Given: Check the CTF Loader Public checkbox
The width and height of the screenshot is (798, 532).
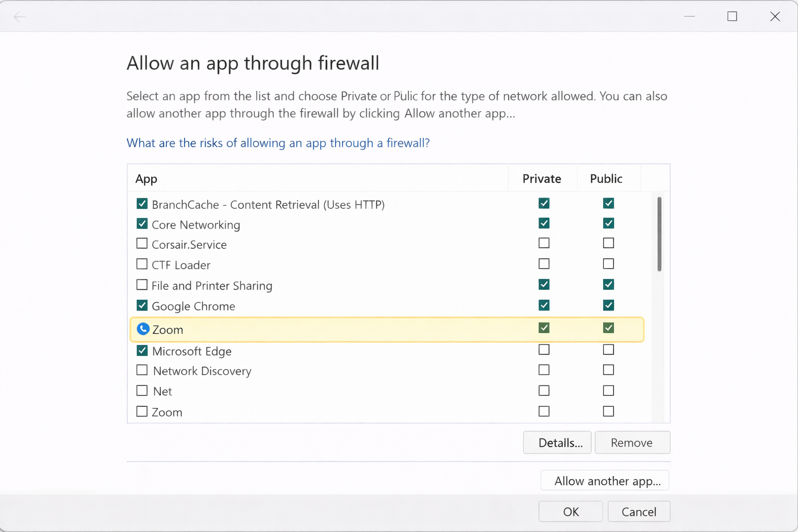Looking at the screenshot, I should point(608,264).
